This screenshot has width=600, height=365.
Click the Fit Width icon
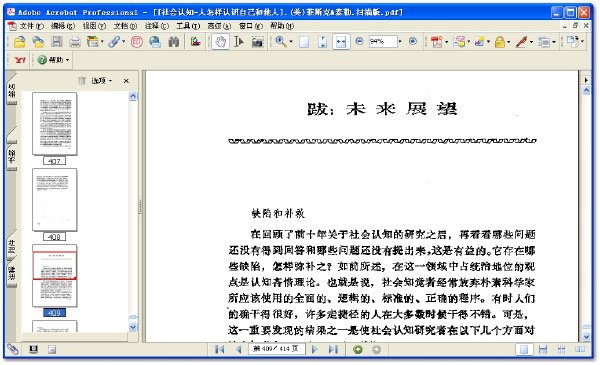pos(341,42)
